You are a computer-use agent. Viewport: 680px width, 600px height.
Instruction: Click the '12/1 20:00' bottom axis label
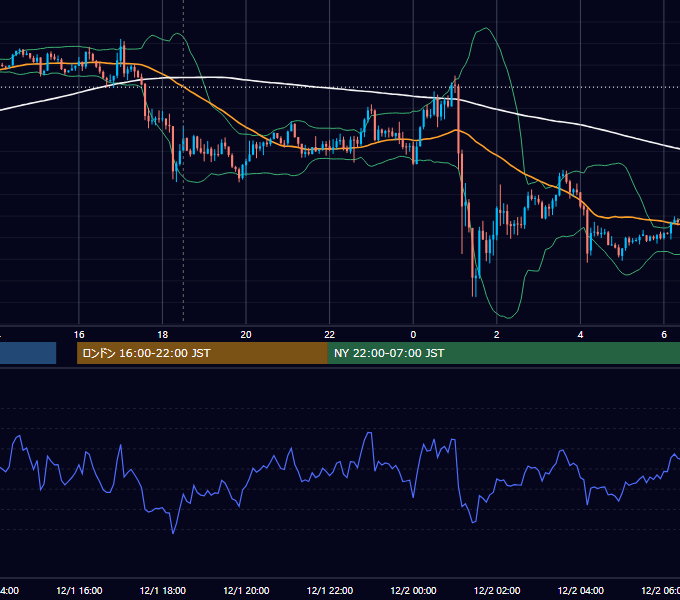pos(246,590)
